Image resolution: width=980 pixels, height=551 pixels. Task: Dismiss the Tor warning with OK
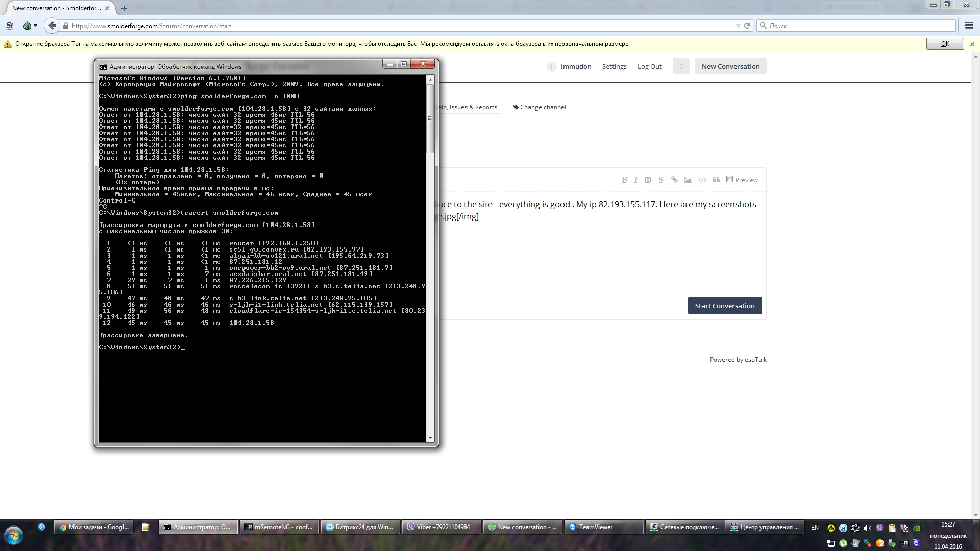945,44
